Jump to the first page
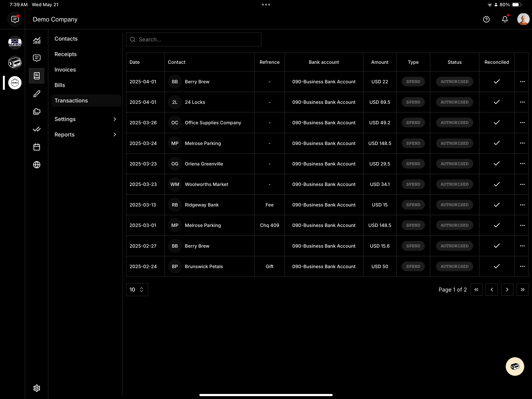532x399 pixels. (x=476, y=289)
